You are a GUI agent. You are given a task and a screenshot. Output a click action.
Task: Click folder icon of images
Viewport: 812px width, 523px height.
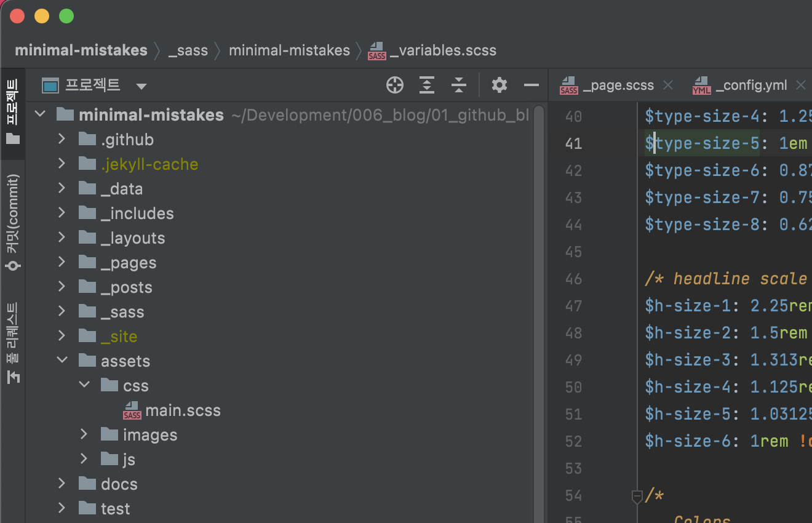click(x=110, y=434)
